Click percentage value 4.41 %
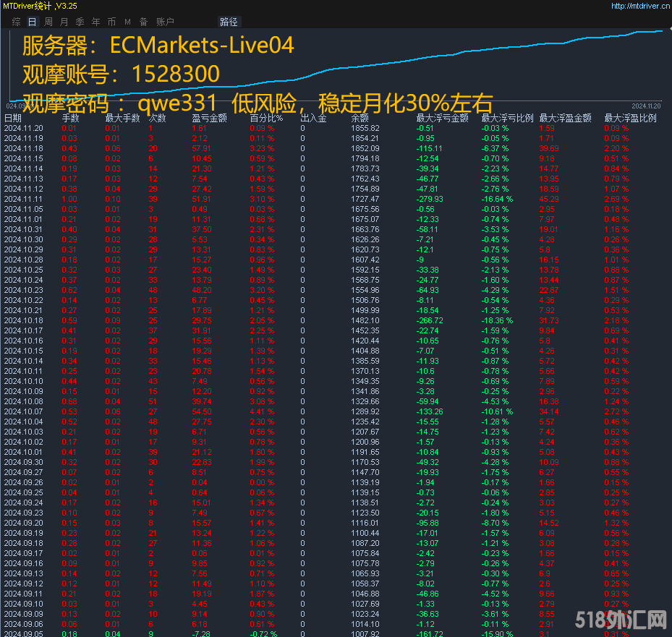The height and width of the screenshot is (637, 672). (263, 411)
